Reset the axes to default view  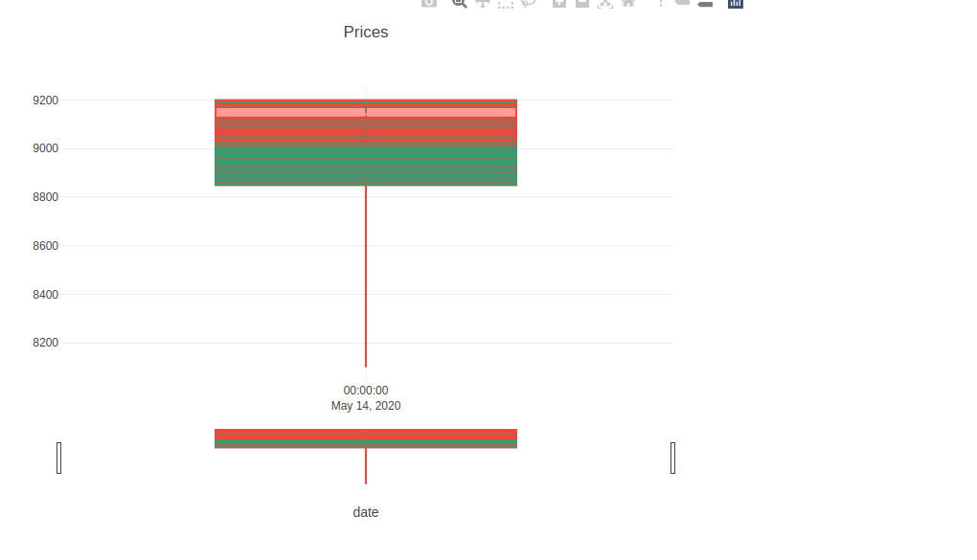pyautogui.click(x=629, y=4)
